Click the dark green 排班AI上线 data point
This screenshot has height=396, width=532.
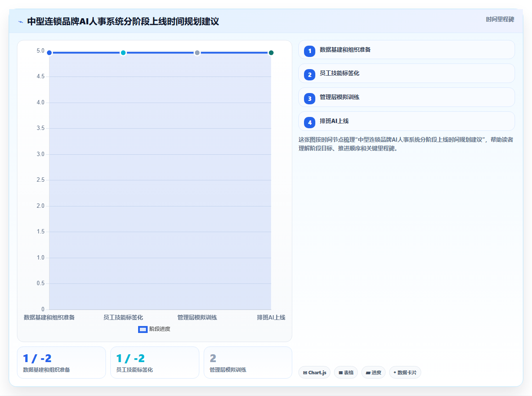pyautogui.click(x=271, y=53)
